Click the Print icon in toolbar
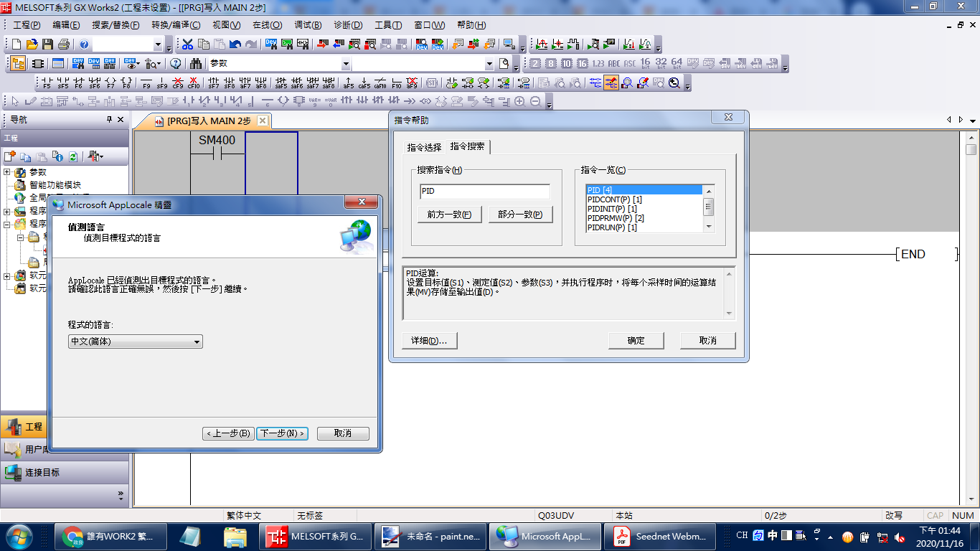 click(x=63, y=44)
